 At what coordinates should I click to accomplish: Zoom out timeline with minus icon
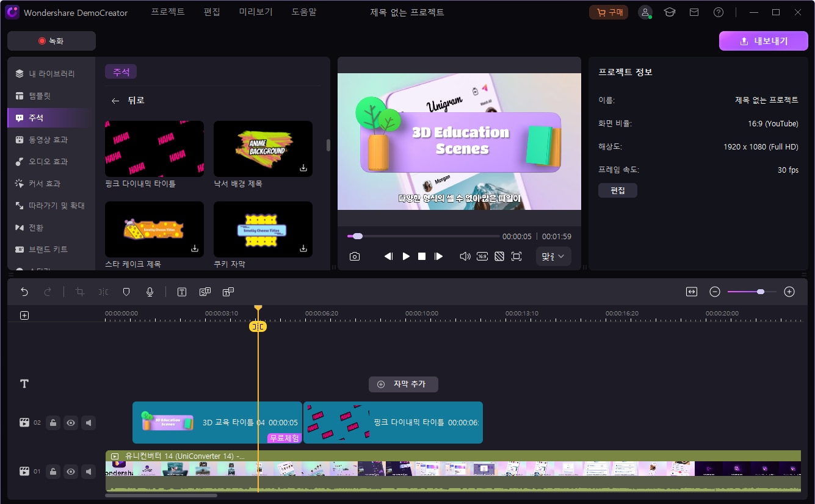pos(715,292)
